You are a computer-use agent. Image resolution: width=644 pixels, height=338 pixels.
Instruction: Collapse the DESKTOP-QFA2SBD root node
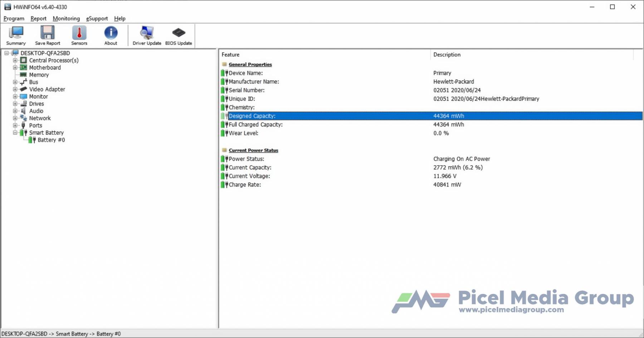tap(6, 53)
